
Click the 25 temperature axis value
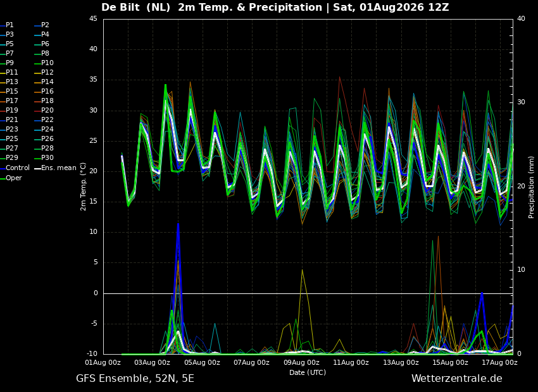tap(93, 141)
